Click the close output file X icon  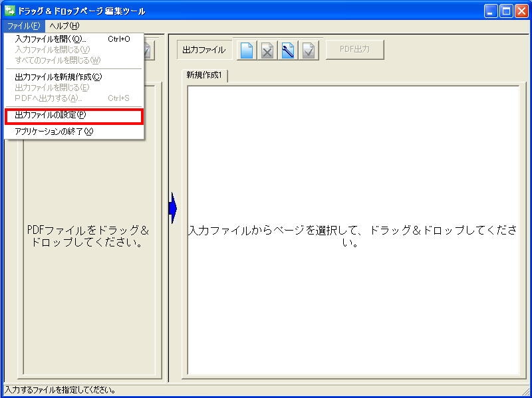[267, 50]
